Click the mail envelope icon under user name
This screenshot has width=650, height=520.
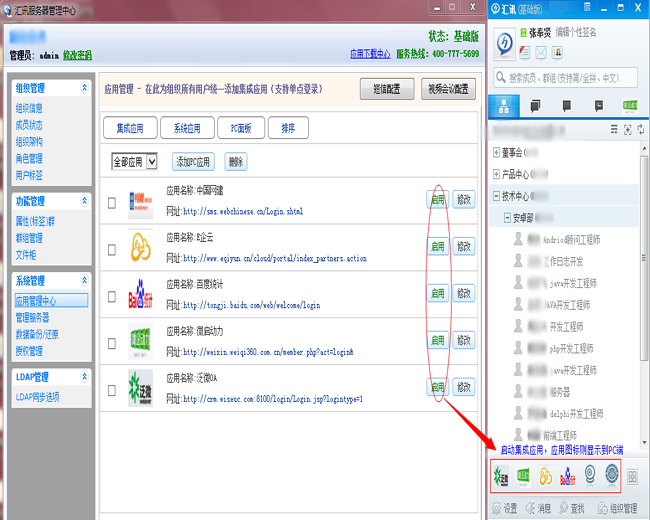tap(541, 53)
